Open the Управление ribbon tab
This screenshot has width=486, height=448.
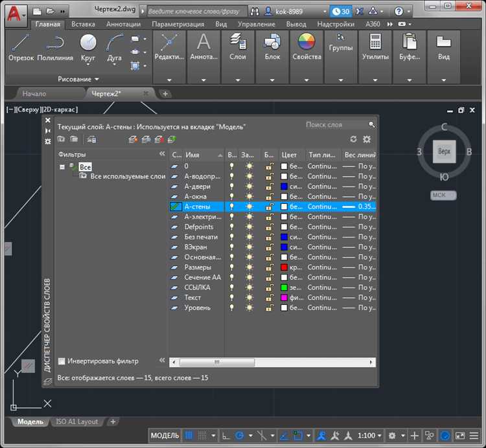tap(257, 24)
